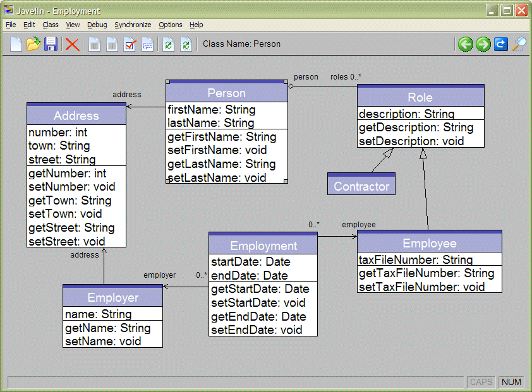Click the Employment class title
This screenshot has width=532, height=392.
click(x=263, y=246)
